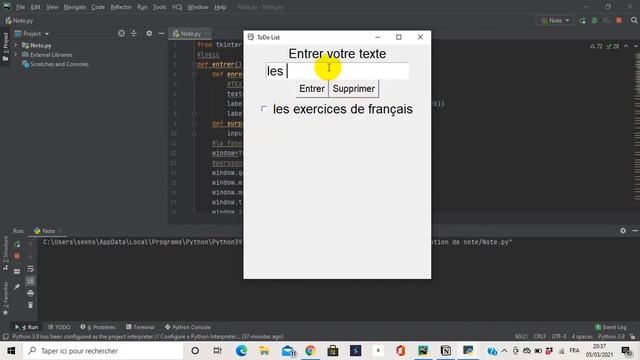Open Project view dropdown
Image resolution: width=640 pixels, height=360 pixels.
32,33
